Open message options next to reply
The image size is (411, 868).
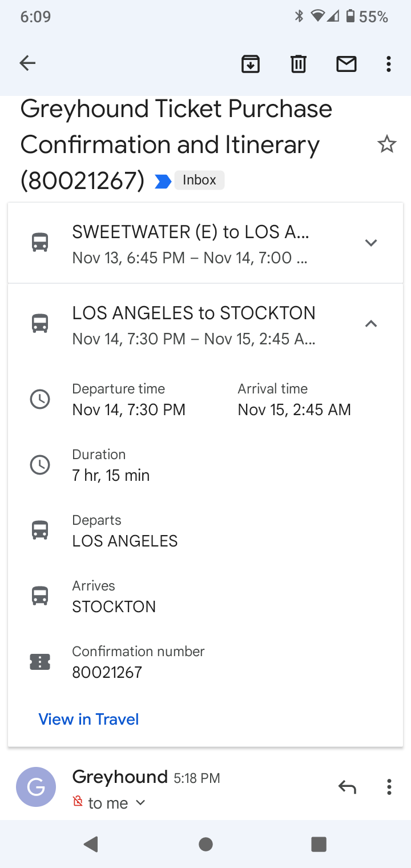389,787
